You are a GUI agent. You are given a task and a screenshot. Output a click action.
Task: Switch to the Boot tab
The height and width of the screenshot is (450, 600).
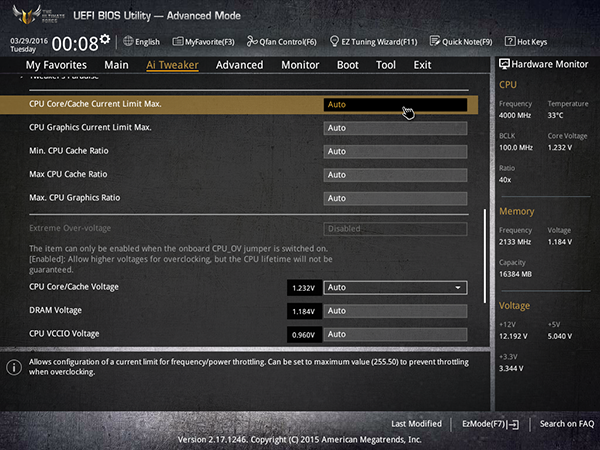[347, 65]
